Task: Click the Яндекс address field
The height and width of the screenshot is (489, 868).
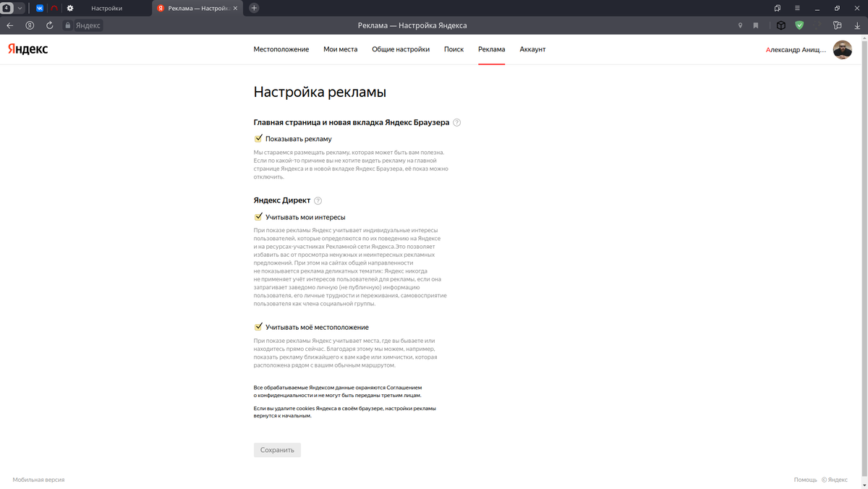Action: [88, 25]
